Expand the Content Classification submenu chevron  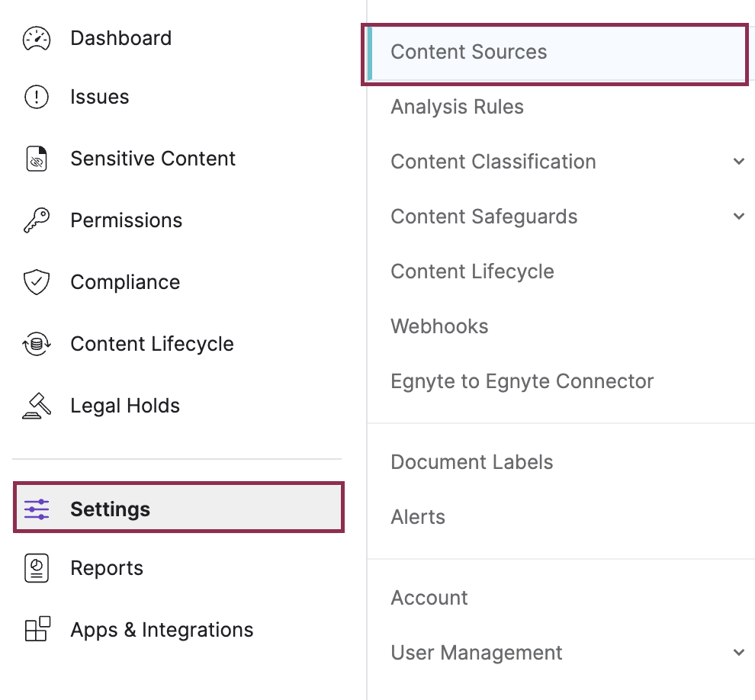tap(738, 162)
